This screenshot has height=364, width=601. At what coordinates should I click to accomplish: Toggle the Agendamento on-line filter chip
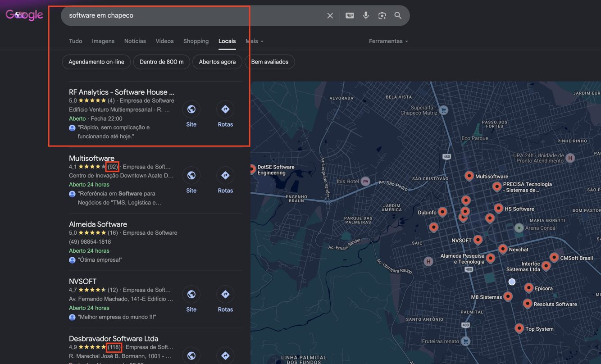point(96,62)
